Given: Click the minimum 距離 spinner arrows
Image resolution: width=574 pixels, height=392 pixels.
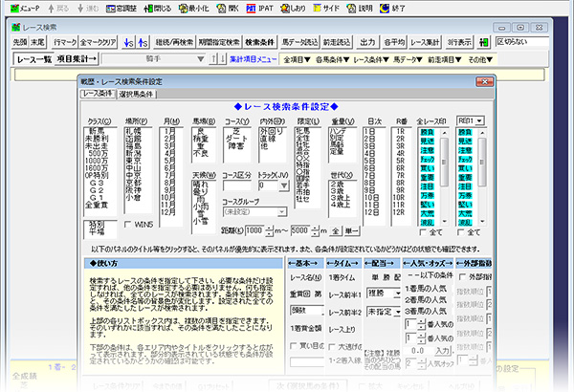Looking at the screenshot, I should coord(269,230).
